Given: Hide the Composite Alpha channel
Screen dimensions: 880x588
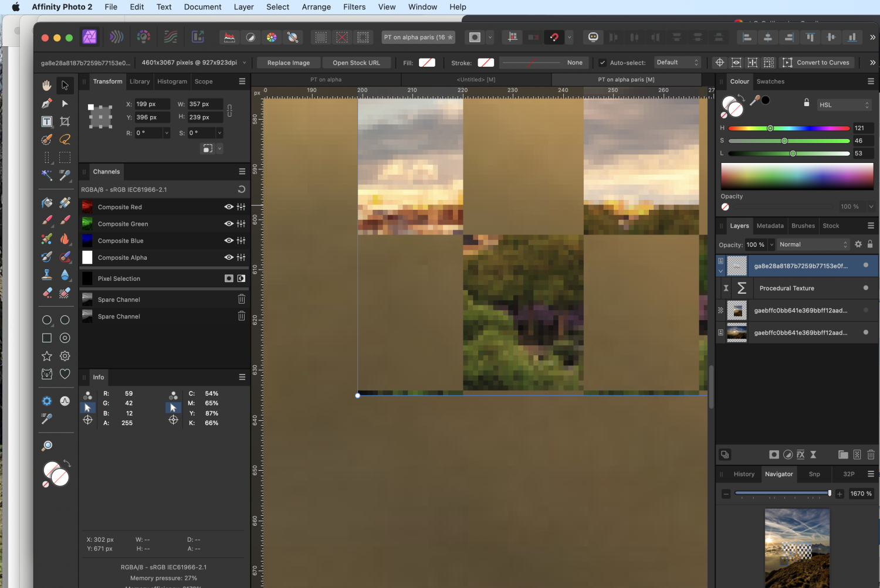Looking at the screenshot, I should pos(228,257).
